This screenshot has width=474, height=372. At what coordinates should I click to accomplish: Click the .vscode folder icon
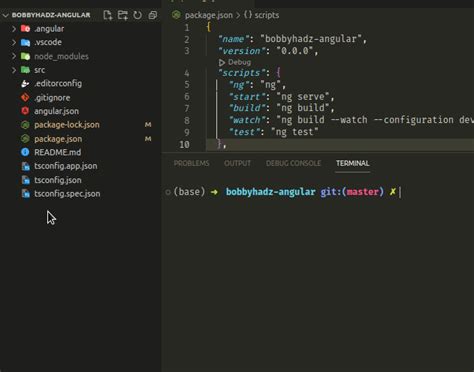coord(25,42)
